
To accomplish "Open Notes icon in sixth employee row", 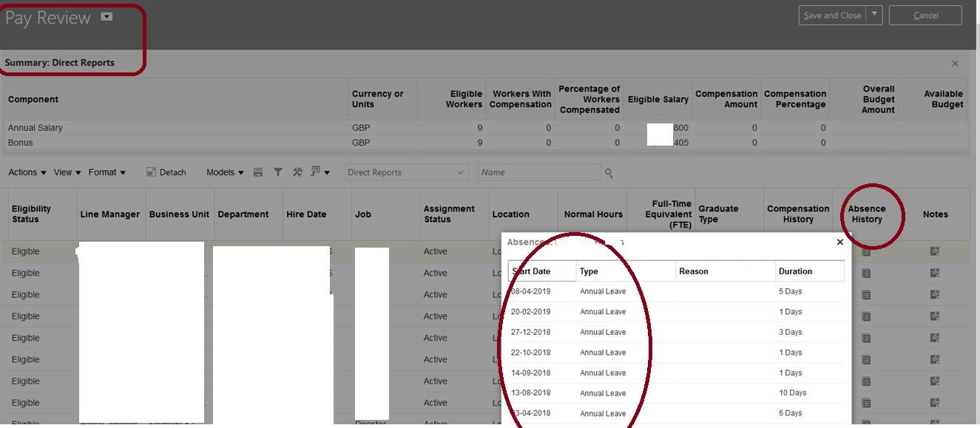I will (x=935, y=359).
